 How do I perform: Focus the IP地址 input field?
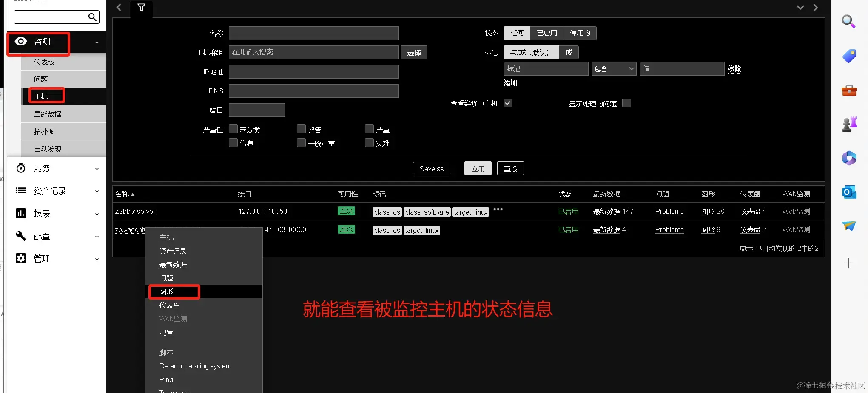[313, 72]
